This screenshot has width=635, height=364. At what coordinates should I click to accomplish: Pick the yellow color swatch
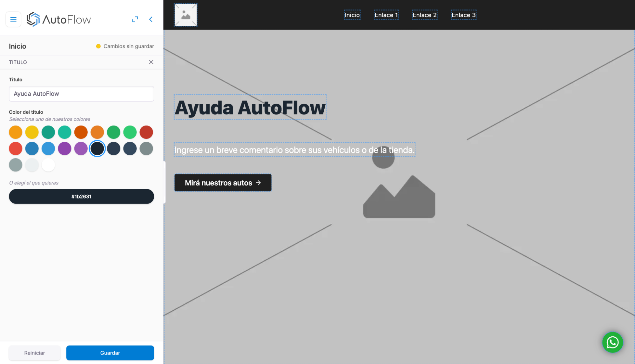pyautogui.click(x=32, y=132)
